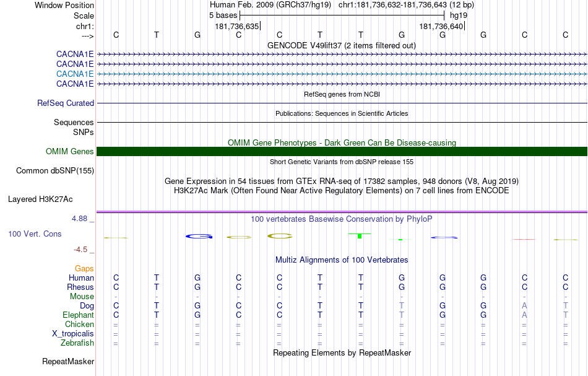Image resolution: width=588 pixels, height=376 pixels.
Task: Open RefSeq genes from NCBI track title
Action: coord(342,94)
